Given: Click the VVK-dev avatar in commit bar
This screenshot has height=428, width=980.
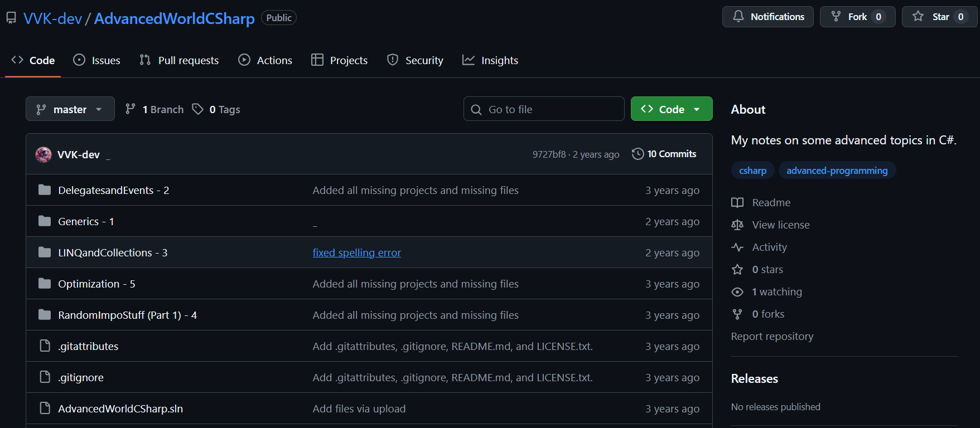Looking at the screenshot, I should 44,154.
